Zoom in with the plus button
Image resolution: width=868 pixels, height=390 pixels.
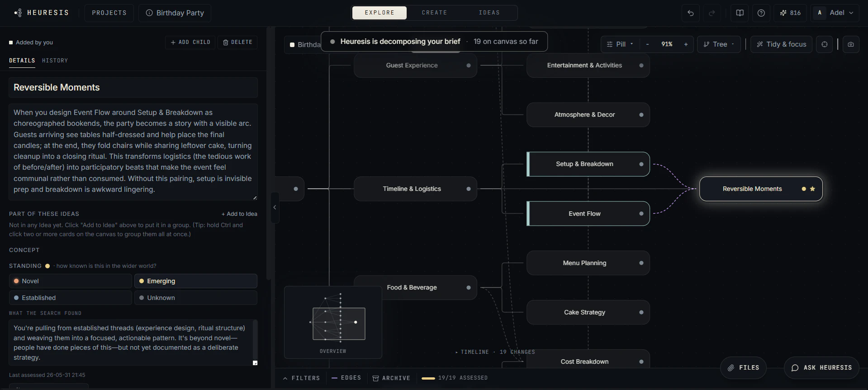[x=686, y=44]
